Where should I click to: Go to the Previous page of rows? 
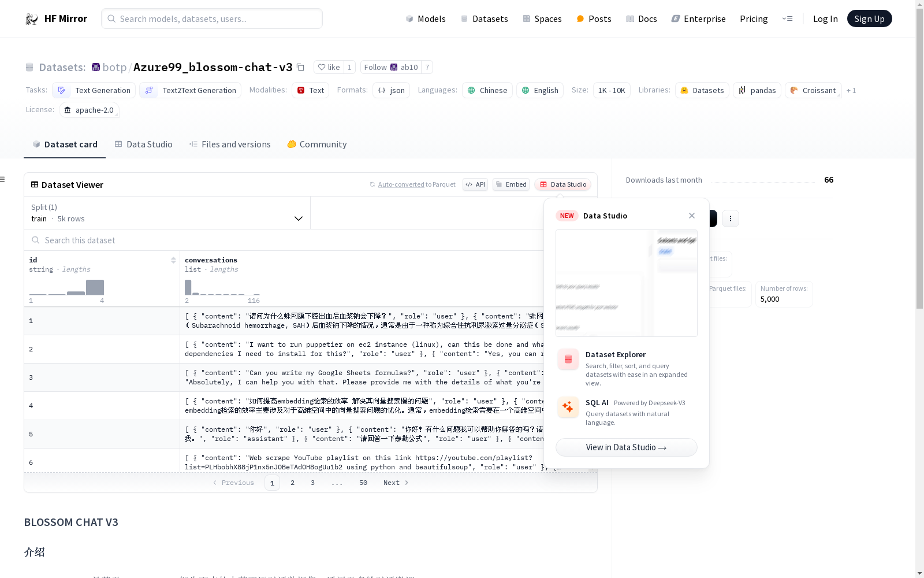click(233, 483)
